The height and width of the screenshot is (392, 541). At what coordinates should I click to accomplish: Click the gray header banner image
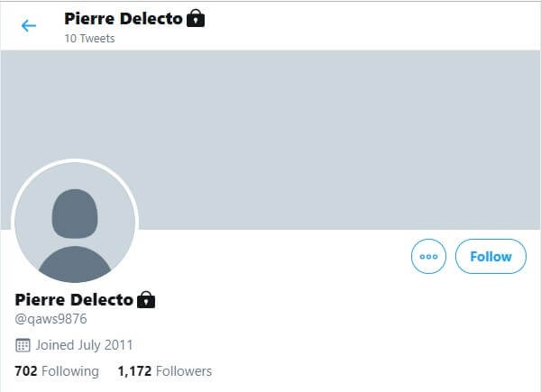270,140
